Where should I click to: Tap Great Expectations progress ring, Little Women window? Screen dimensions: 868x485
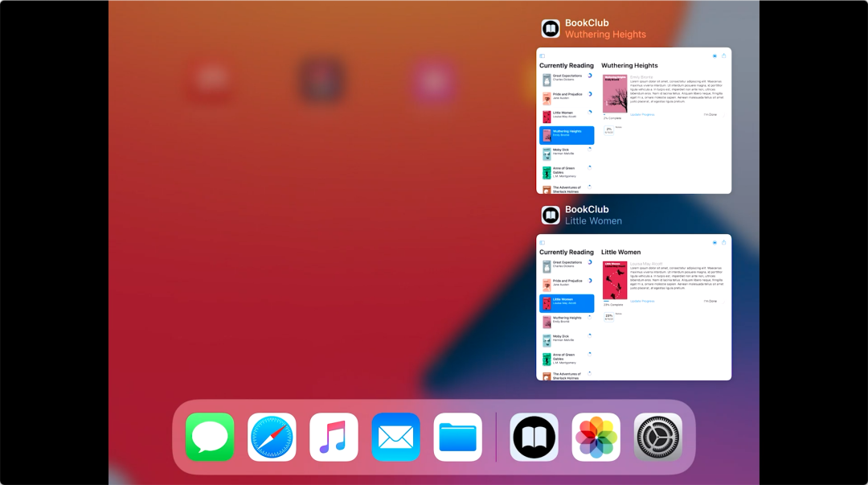point(590,262)
